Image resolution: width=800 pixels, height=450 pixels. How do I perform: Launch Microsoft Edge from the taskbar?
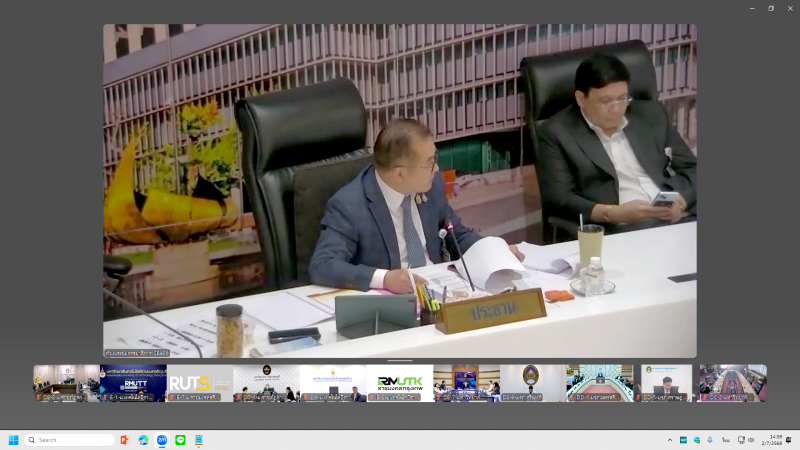(x=144, y=440)
